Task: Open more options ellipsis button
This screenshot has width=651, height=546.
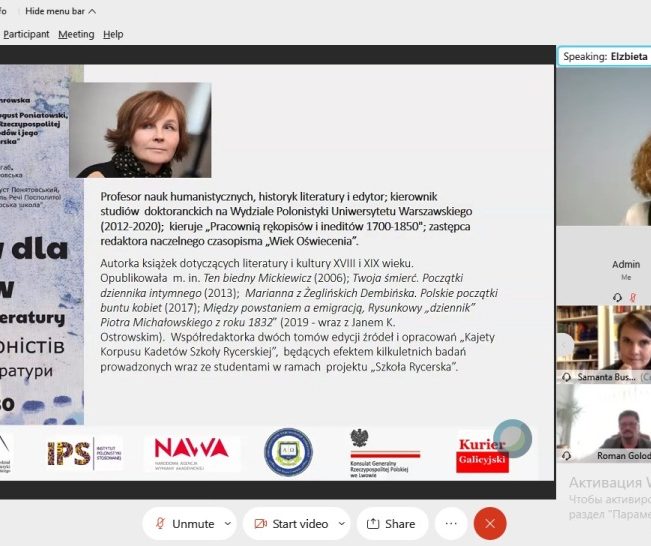Action: click(451, 524)
